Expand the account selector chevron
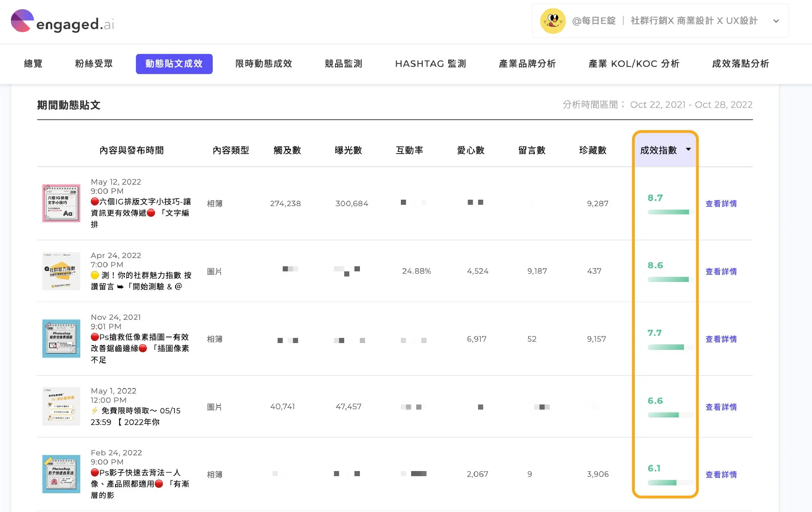Screen dimensions: 812x512 (776, 21)
